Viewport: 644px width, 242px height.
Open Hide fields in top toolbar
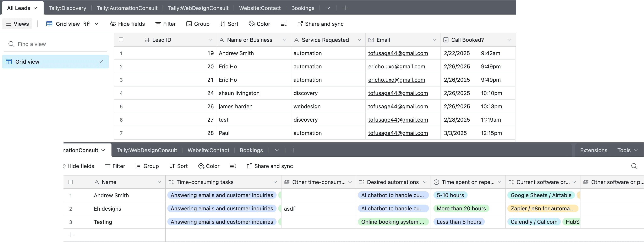(127, 24)
